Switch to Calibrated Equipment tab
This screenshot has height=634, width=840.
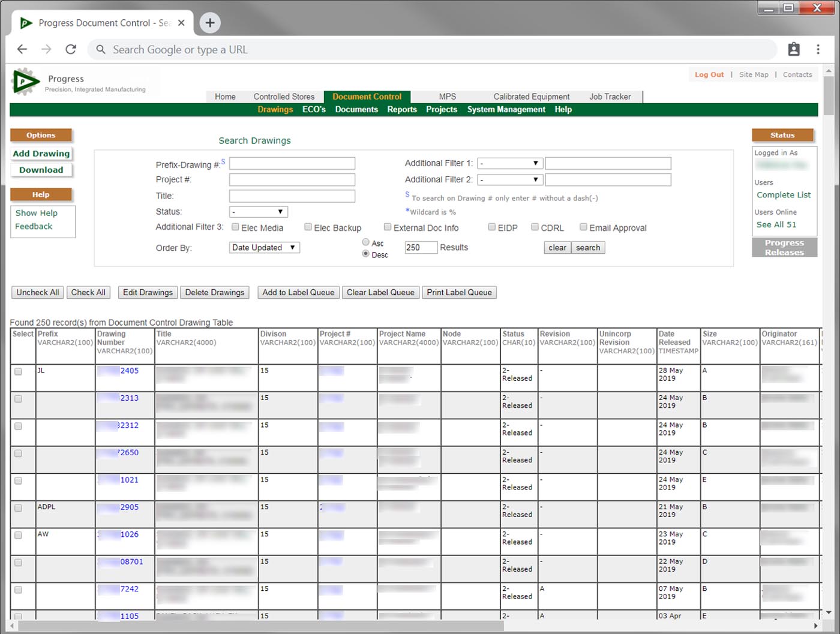click(531, 97)
